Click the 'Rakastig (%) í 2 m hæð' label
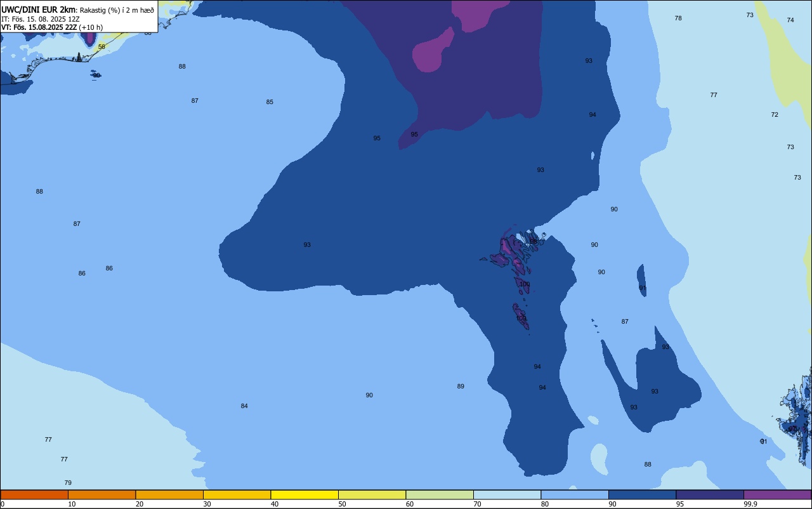 pos(117,10)
